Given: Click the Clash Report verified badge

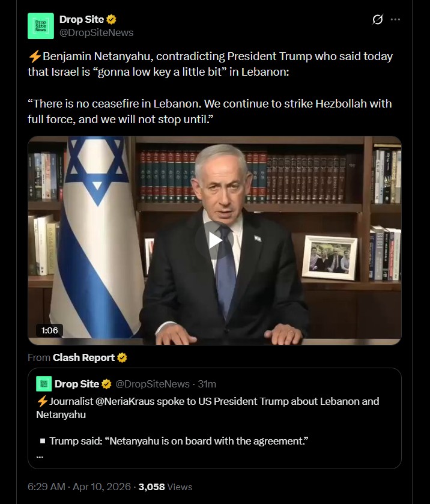Looking at the screenshot, I should click(x=122, y=358).
